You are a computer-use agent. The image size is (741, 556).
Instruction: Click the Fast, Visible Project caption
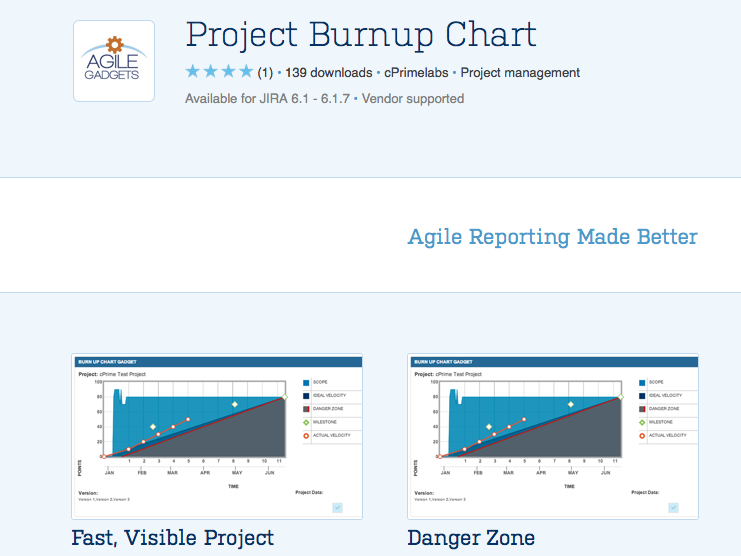click(172, 538)
